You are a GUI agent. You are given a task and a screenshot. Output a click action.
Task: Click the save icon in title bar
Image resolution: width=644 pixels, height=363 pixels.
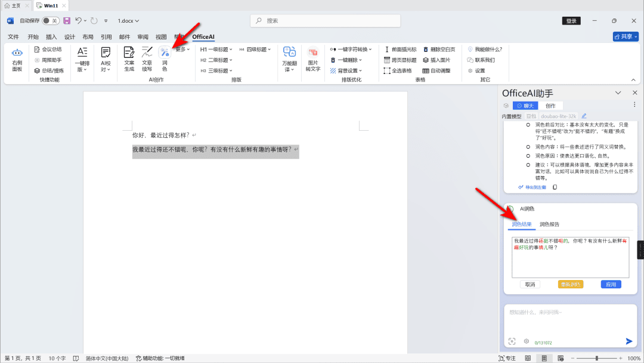click(67, 20)
